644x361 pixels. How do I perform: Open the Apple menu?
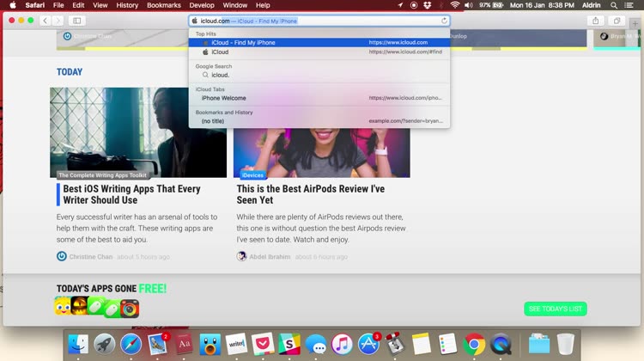click(13, 5)
